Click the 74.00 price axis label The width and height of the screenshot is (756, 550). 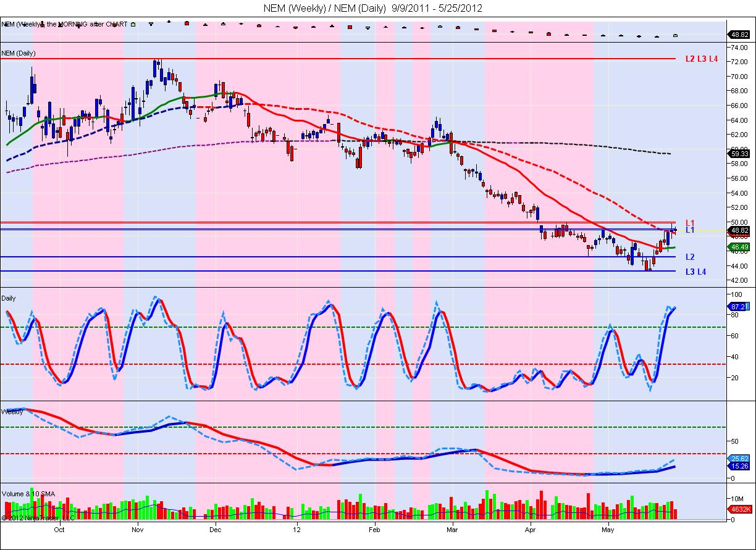(x=739, y=47)
